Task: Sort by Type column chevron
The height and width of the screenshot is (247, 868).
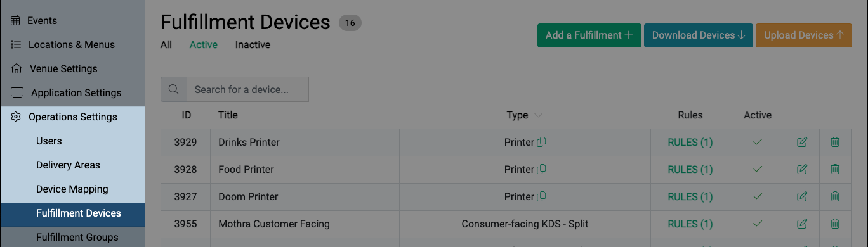Action: coord(539,115)
